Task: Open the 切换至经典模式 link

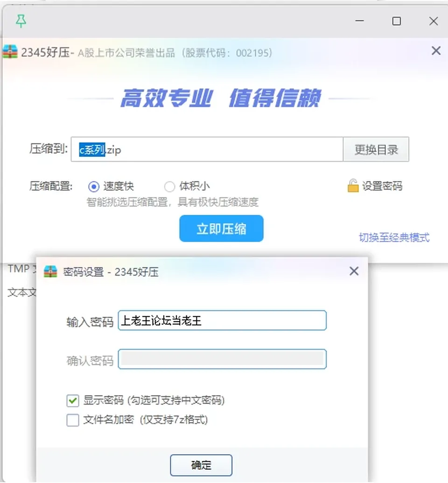Action: [x=394, y=237]
